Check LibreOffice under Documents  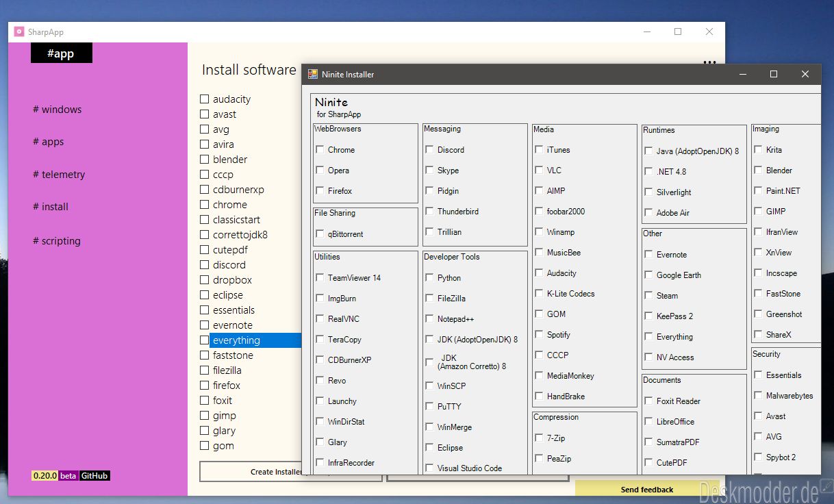[x=648, y=422]
